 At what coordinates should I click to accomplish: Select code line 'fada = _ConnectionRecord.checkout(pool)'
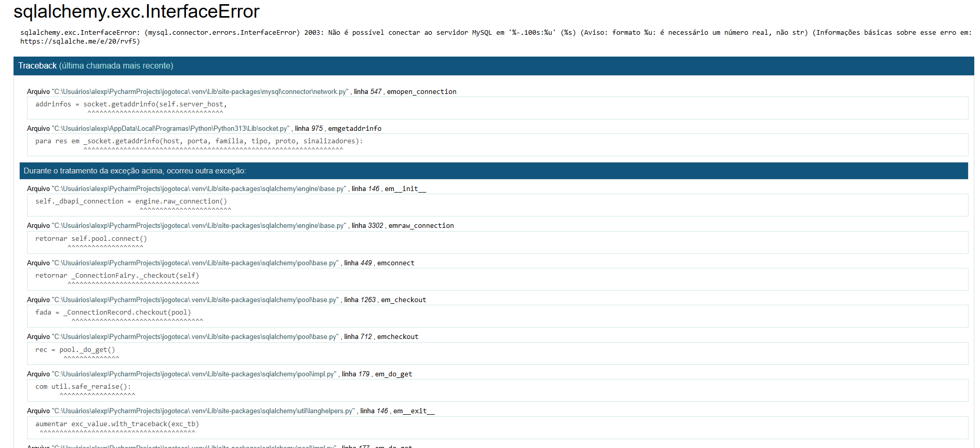pos(113,313)
